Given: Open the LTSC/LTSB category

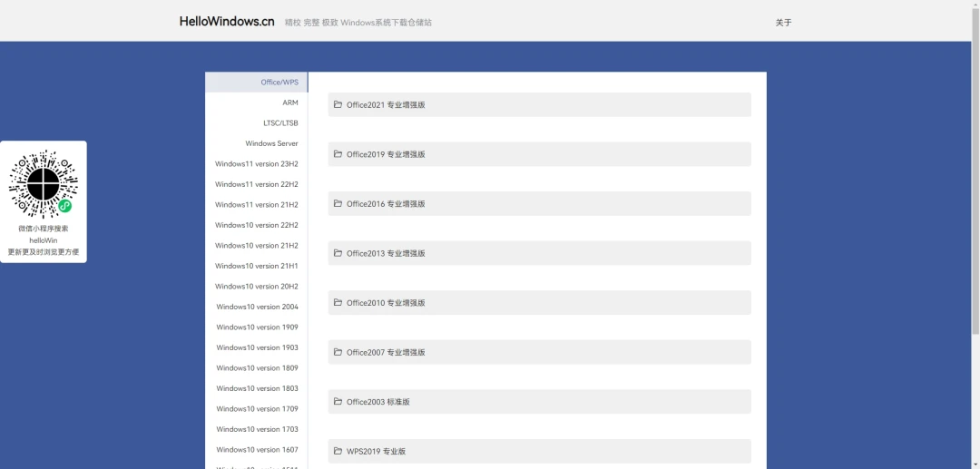Looking at the screenshot, I should (x=256, y=123).
